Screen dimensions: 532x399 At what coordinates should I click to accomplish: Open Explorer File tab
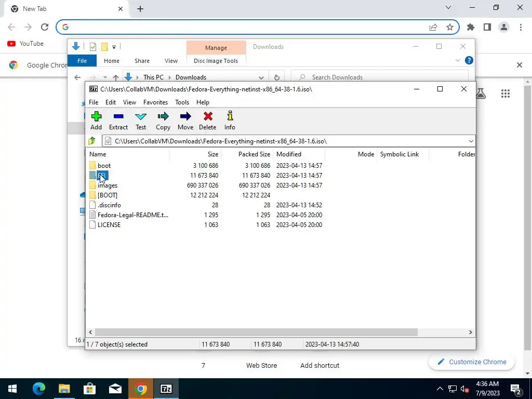(82, 61)
